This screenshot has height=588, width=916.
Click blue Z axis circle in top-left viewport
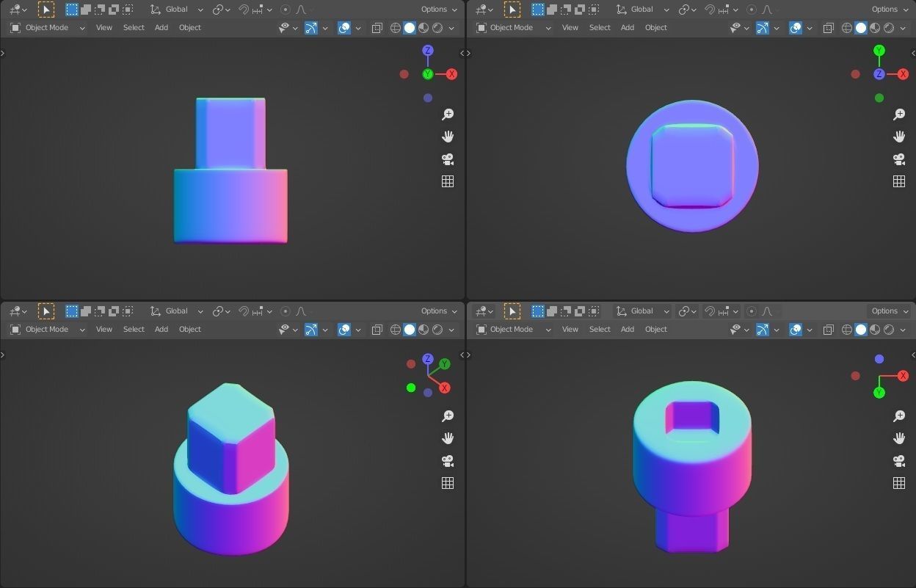[x=428, y=51]
